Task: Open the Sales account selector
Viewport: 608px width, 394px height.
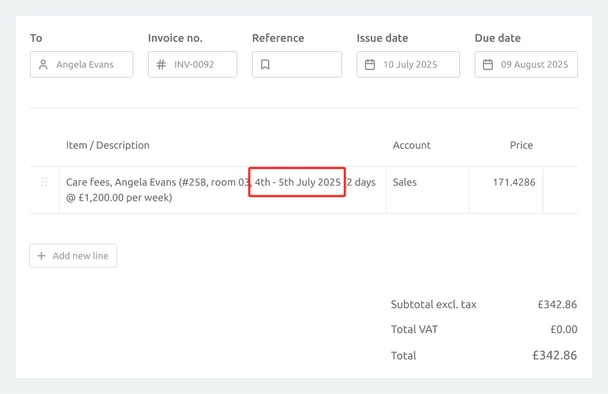Action: coord(428,190)
